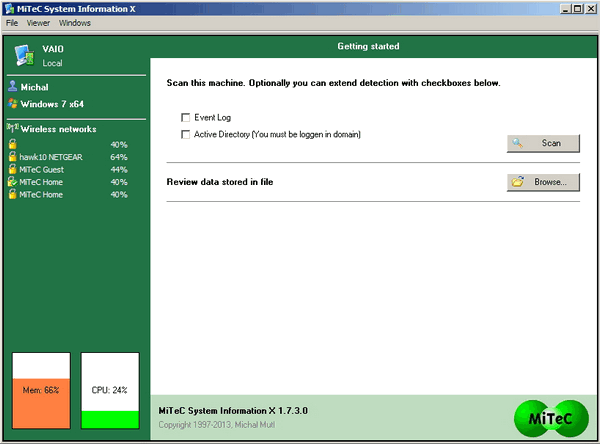Click the Getting started header
The height and width of the screenshot is (444, 600).
[x=368, y=46]
